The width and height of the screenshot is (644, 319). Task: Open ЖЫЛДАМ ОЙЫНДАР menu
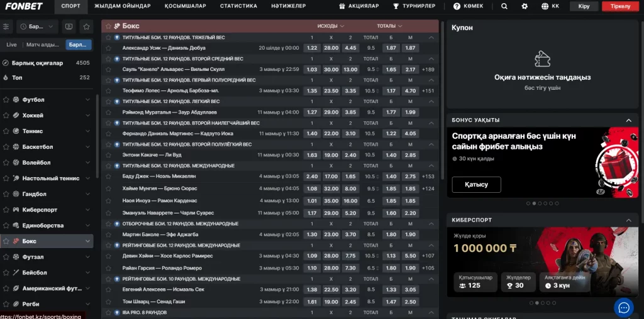(x=123, y=6)
